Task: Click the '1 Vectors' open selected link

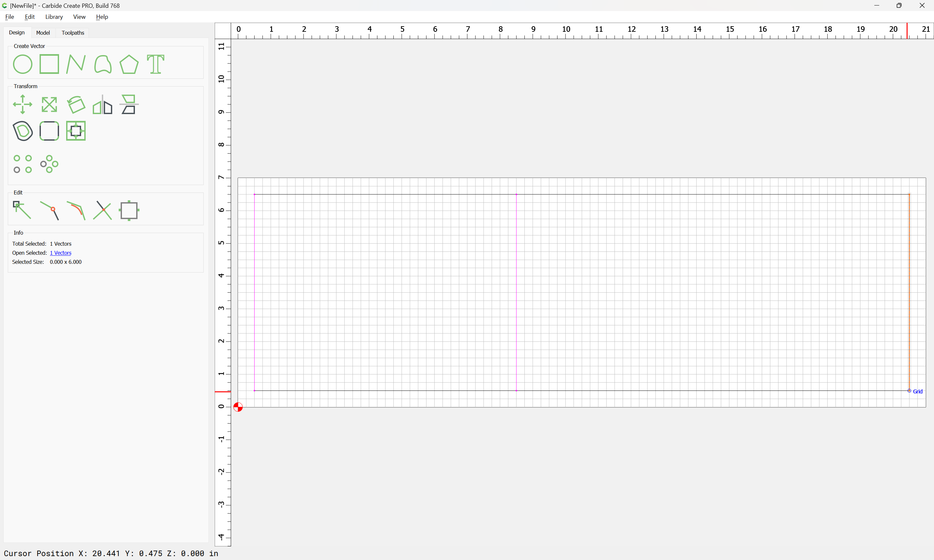Action: coord(61,253)
